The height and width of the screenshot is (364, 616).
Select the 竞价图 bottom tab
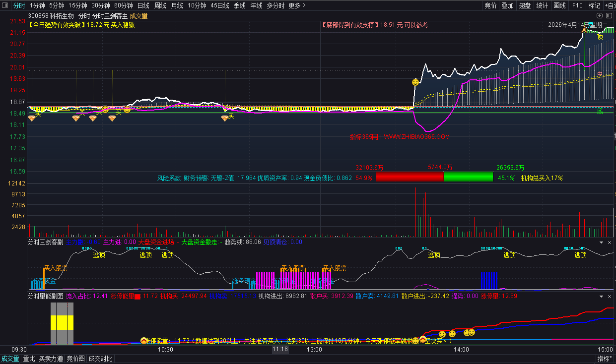pos(76,359)
